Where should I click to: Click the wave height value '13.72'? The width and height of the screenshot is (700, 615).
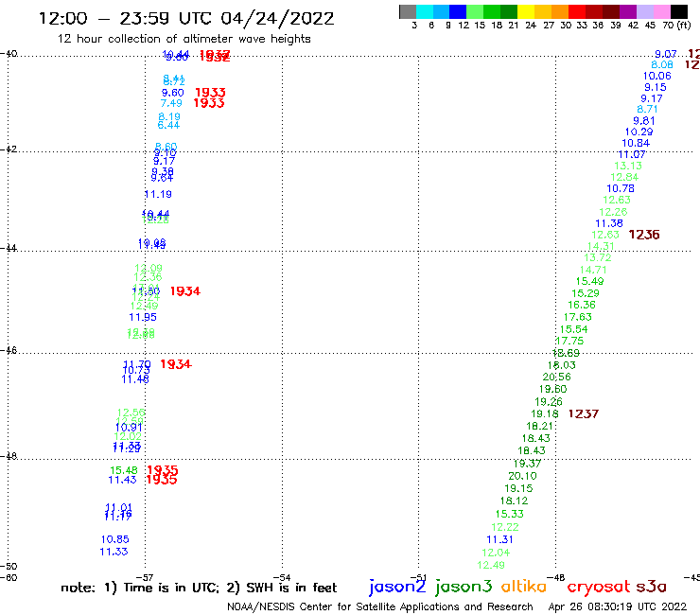pyautogui.click(x=597, y=257)
